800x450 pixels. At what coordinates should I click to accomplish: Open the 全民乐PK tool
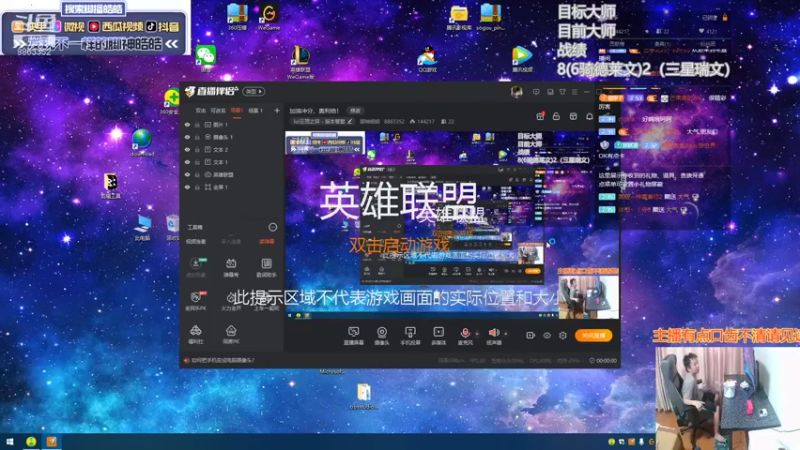click(x=196, y=301)
